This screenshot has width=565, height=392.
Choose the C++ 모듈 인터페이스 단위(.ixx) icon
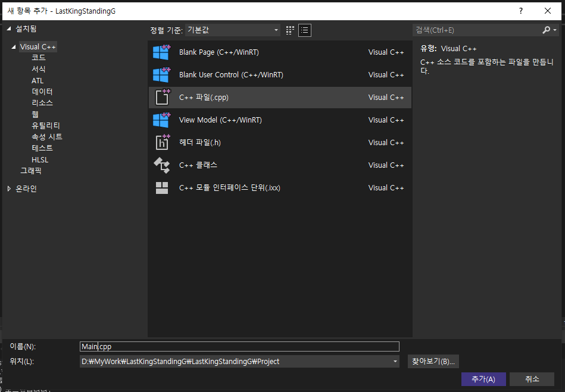click(x=162, y=188)
